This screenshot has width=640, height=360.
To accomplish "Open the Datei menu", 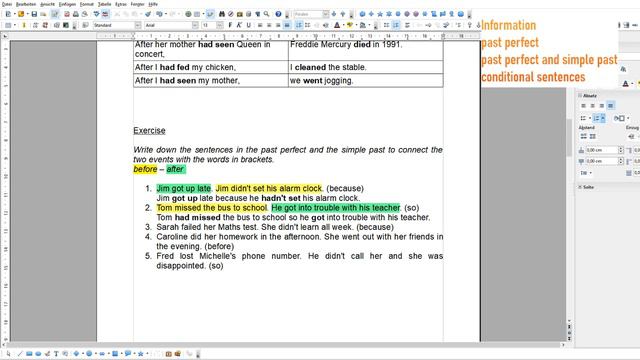I will coord(7,4).
